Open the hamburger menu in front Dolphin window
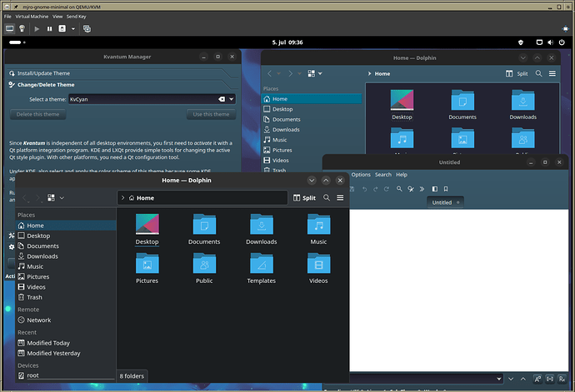Image resolution: width=575 pixels, height=392 pixels. click(x=340, y=198)
